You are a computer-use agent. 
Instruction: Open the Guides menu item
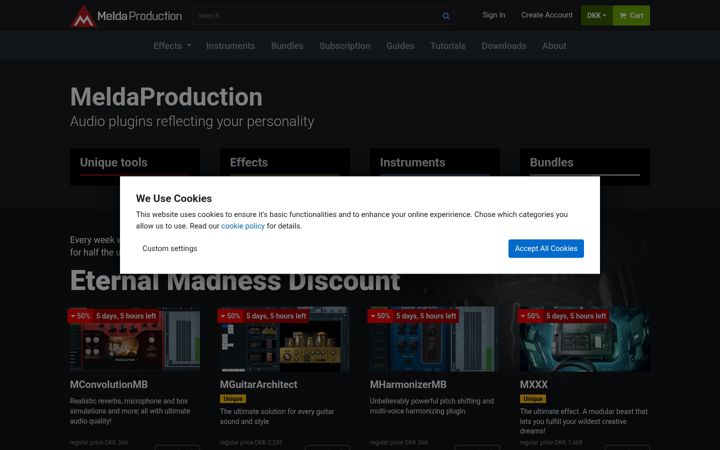(400, 46)
